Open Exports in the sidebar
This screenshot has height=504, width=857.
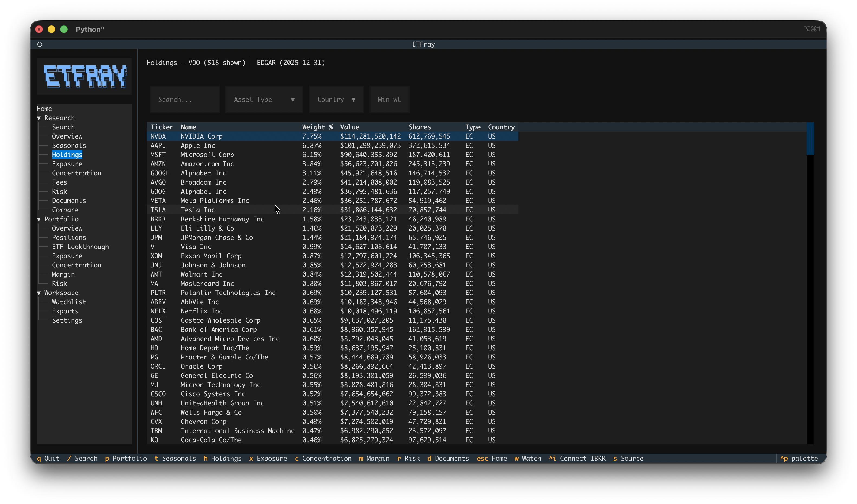pos(65,311)
